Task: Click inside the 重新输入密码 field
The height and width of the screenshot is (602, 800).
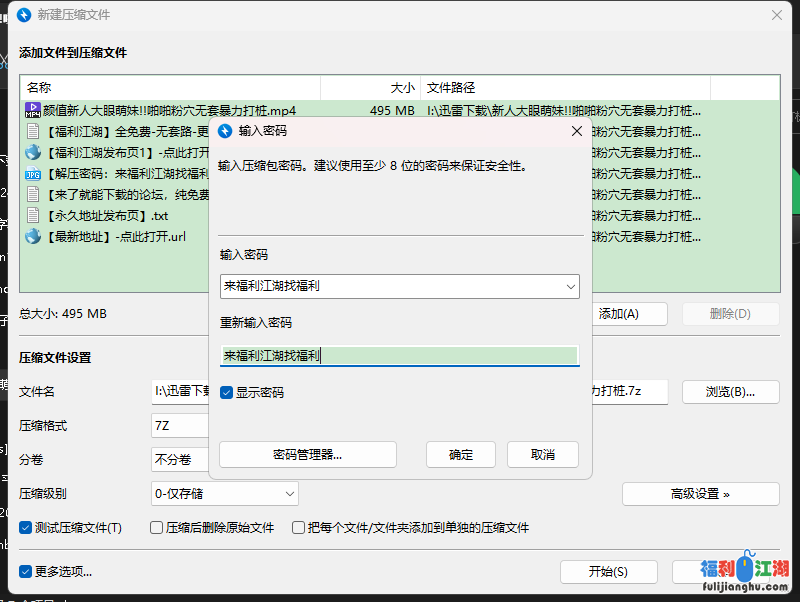Action: [399, 356]
